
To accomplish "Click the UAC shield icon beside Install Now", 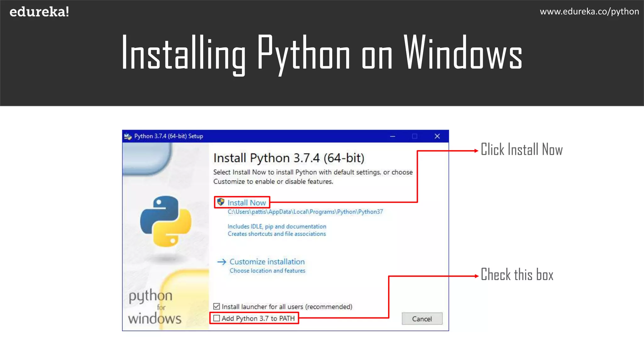I will [x=221, y=202].
